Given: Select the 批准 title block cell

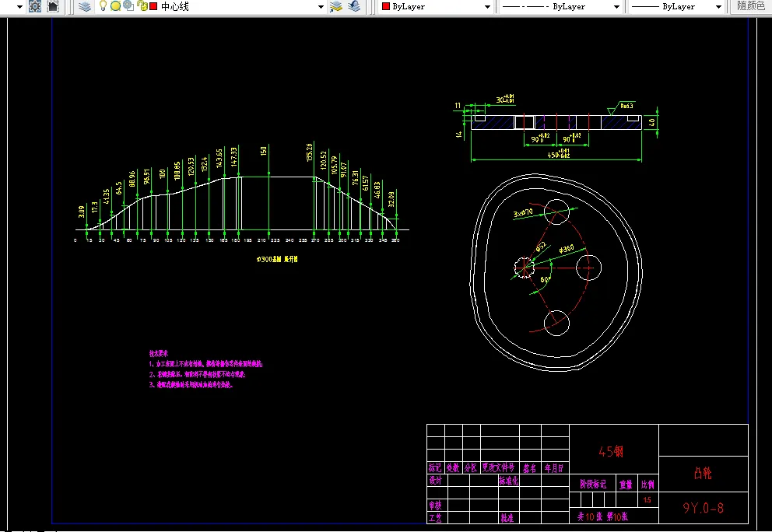Looking at the screenshot, I should [x=507, y=518].
